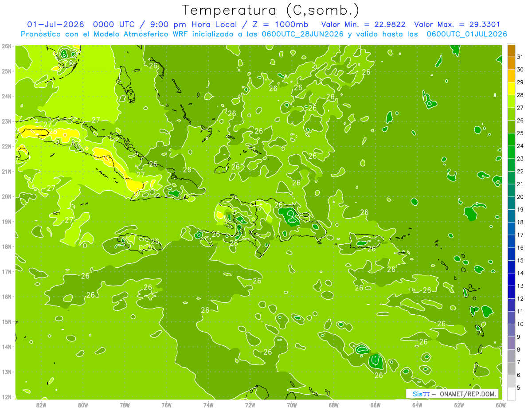
Task: Click the bright green legend band between 24 and 25
Action: [x=511, y=139]
